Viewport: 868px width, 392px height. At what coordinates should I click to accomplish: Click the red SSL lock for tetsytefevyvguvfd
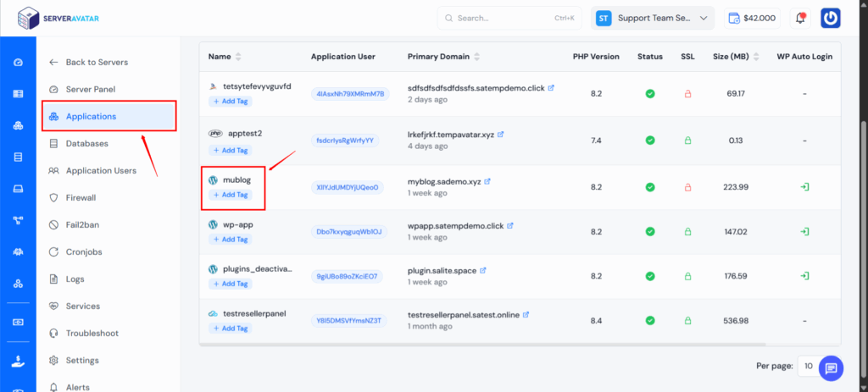click(x=687, y=93)
